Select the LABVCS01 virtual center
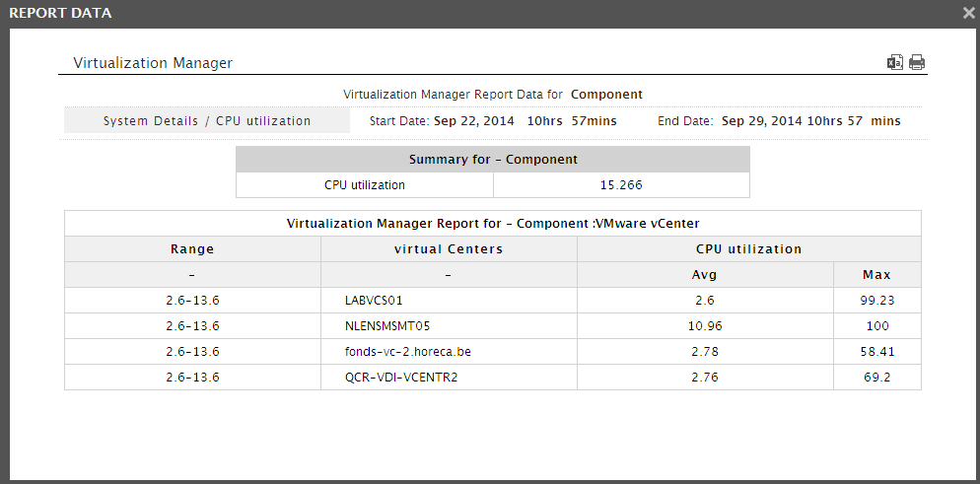 (374, 301)
